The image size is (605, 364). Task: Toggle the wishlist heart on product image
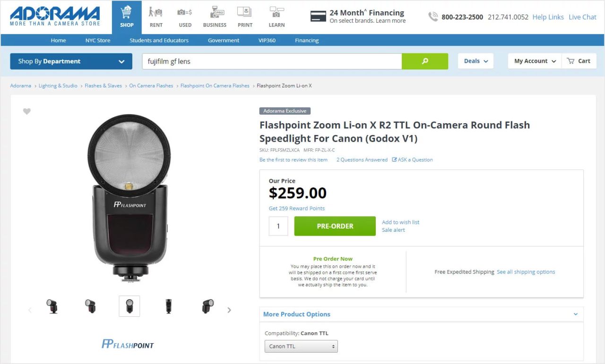[27, 111]
